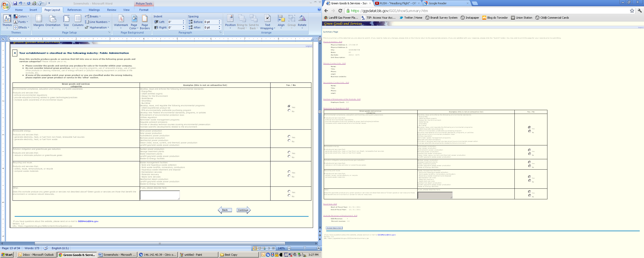Switch to the References ribbon tab
This screenshot has width=644, height=258.
point(74,10)
